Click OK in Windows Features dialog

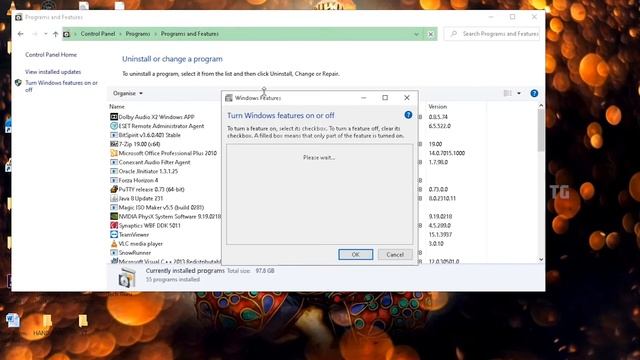tap(356, 255)
